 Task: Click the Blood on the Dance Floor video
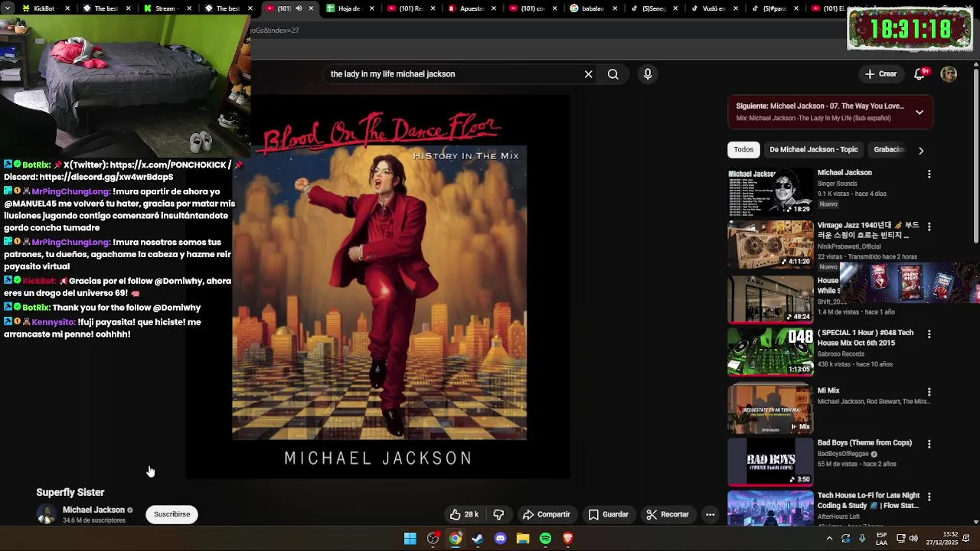[x=379, y=287]
